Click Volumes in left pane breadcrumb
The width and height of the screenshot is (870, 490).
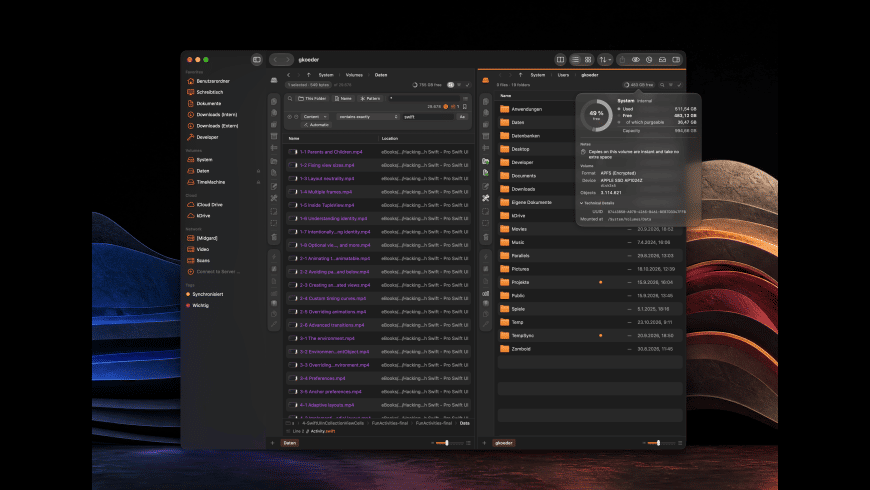354,75
